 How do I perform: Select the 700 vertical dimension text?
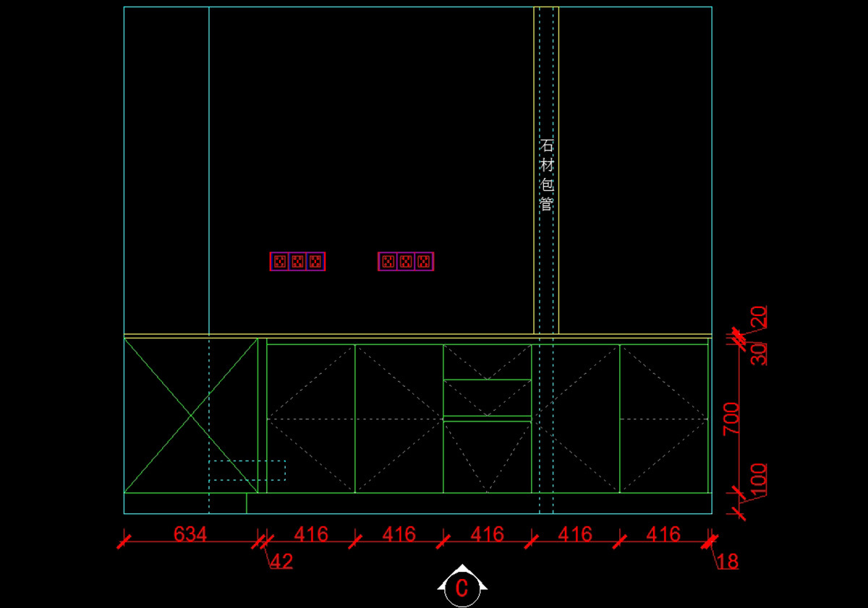click(732, 419)
